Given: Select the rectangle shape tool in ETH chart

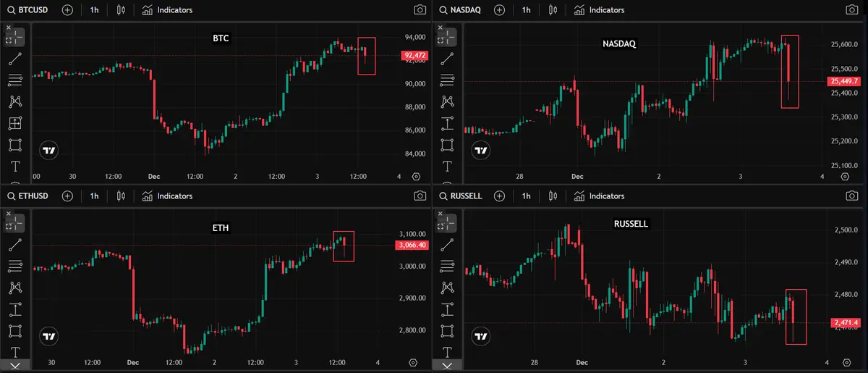Looking at the screenshot, I should 16,331.
